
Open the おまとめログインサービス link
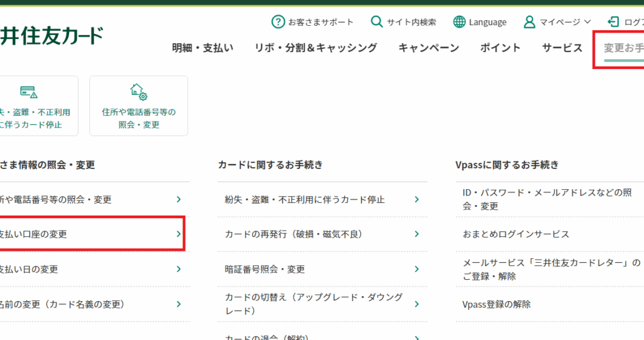tap(516, 234)
